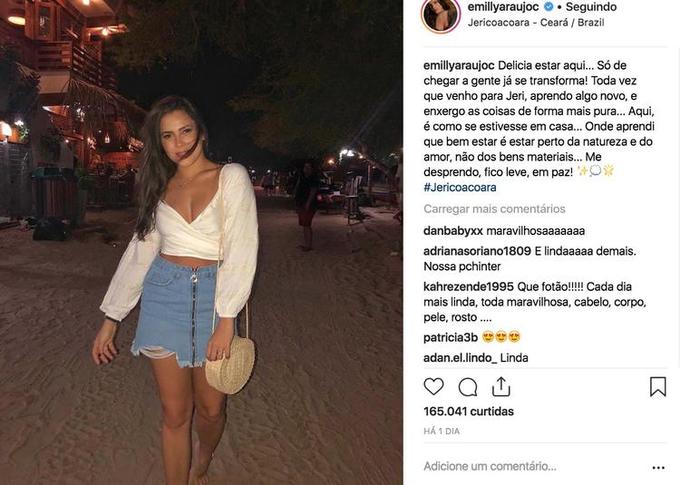Open adrianasoriano1809 commenter profile

click(x=477, y=251)
